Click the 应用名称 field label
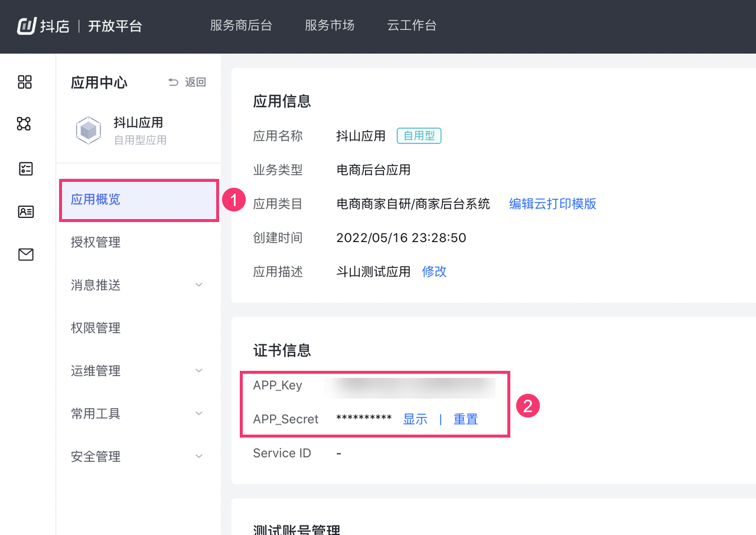The height and width of the screenshot is (535, 756). (278, 136)
